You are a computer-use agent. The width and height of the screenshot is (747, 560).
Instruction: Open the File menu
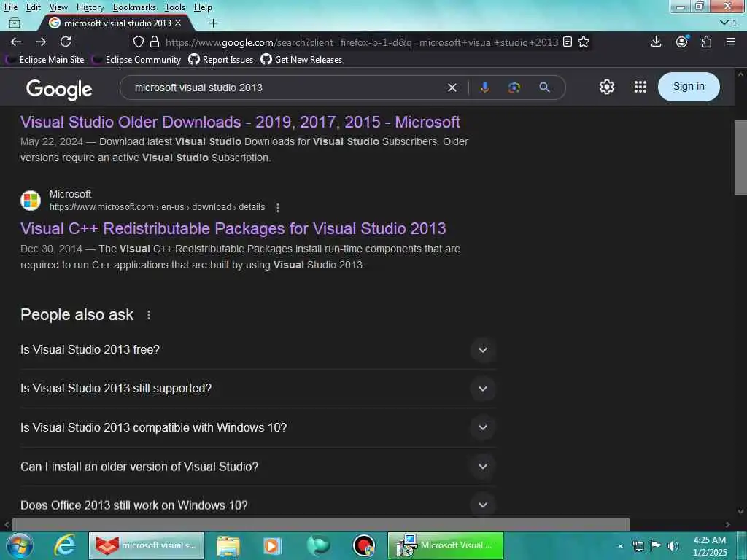(x=10, y=7)
